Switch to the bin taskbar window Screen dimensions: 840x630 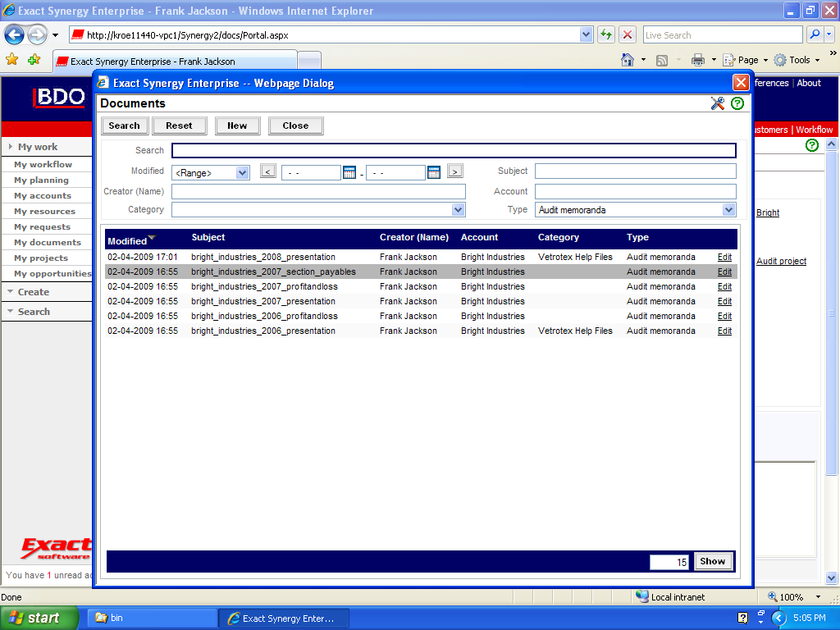click(x=151, y=618)
